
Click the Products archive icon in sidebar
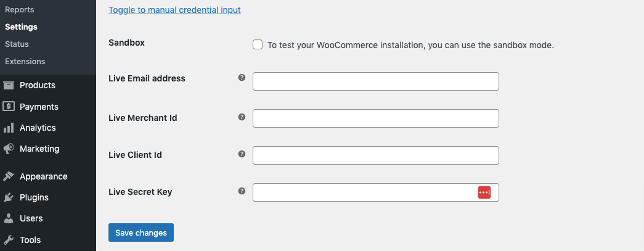(9, 85)
